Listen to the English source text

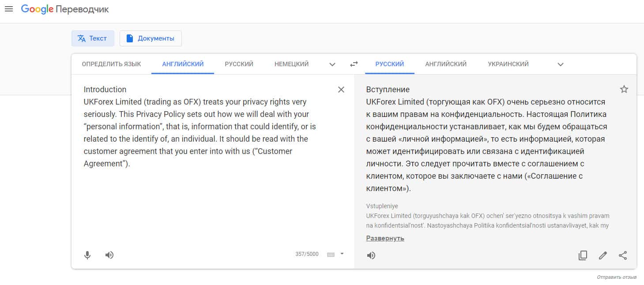click(x=109, y=255)
